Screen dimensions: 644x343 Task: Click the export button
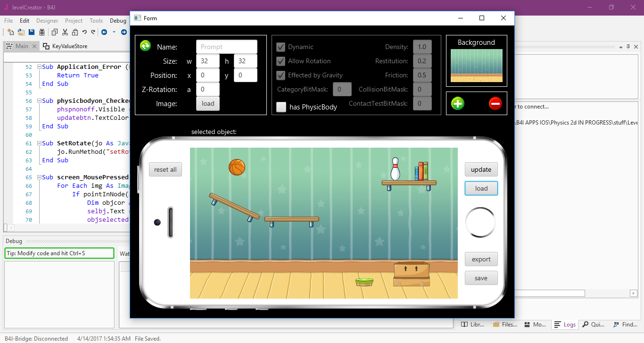click(481, 259)
